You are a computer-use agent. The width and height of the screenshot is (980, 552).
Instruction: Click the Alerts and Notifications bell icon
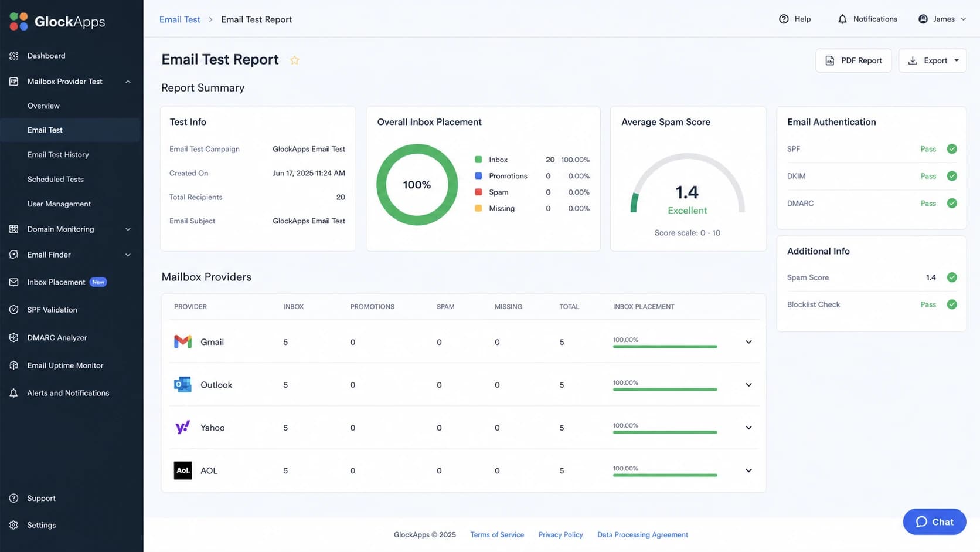pos(14,393)
